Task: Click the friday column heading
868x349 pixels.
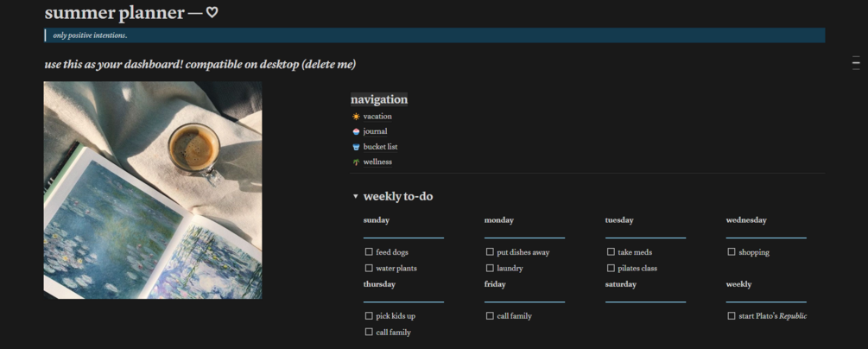Action: click(x=495, y=284)
